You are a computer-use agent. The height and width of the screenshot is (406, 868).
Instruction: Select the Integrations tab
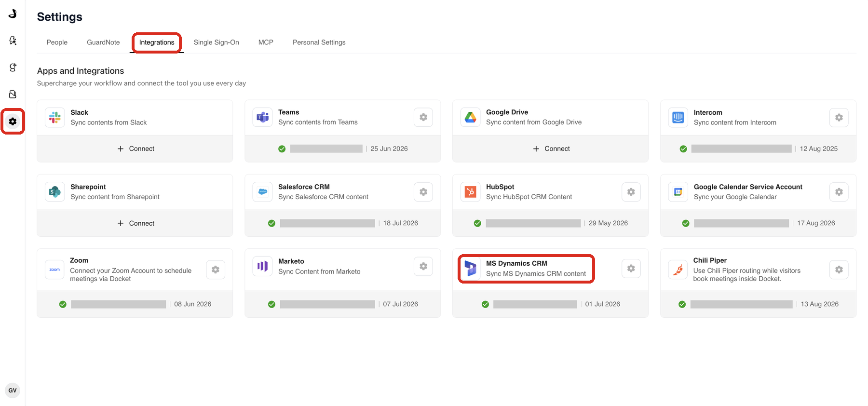click(x=157, y=42)
